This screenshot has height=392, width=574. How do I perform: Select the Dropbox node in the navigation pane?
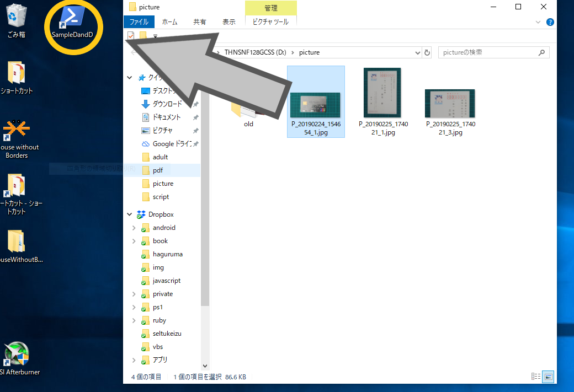click(x=161, y=214)
